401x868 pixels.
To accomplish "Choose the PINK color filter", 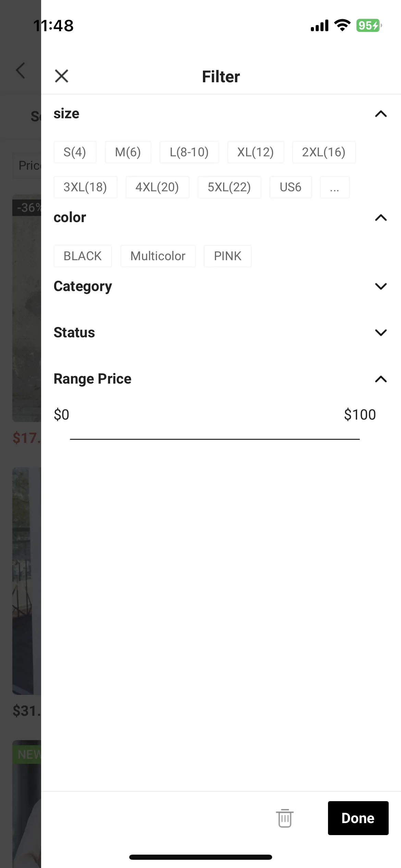I will (228, 256).
